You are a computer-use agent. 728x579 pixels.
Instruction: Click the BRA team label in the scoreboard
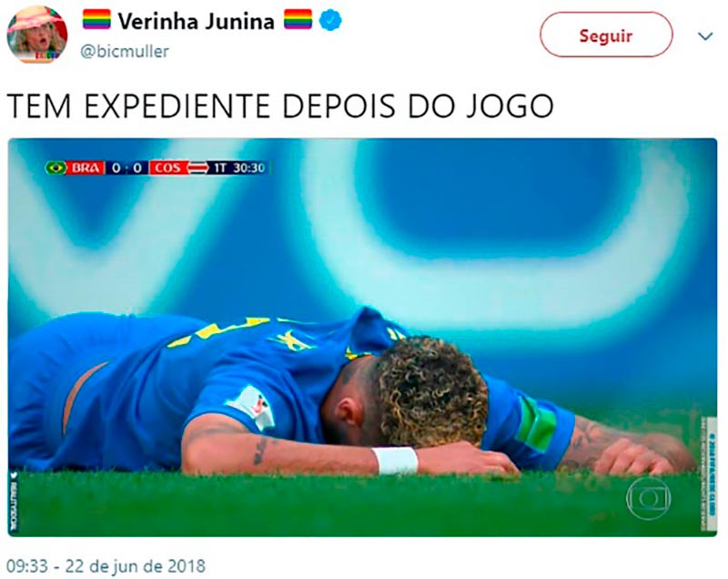point(86,168)
